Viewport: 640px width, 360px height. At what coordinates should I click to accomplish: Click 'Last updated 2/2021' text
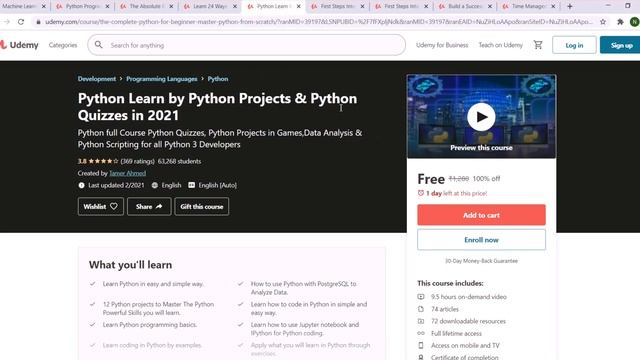tap(116, 185)
